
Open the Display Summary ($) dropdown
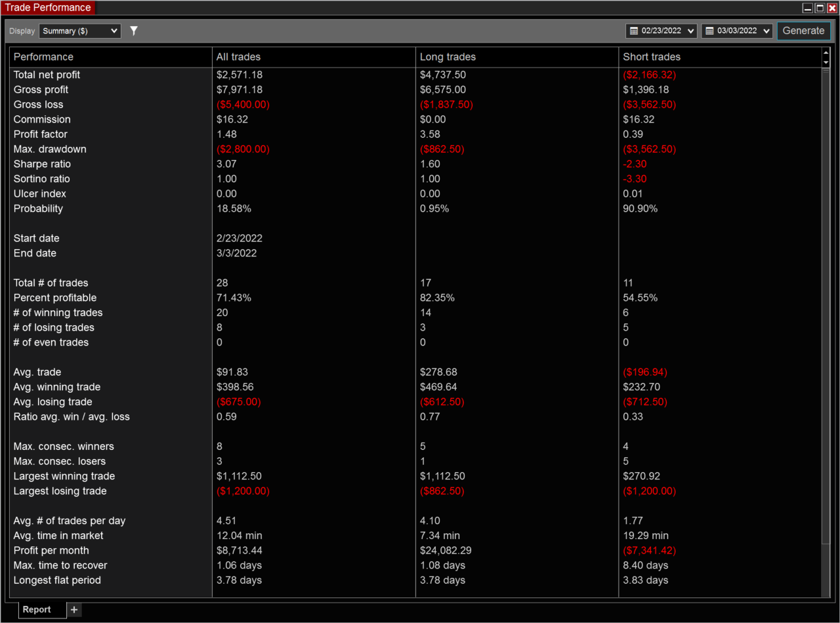[80, 31]
